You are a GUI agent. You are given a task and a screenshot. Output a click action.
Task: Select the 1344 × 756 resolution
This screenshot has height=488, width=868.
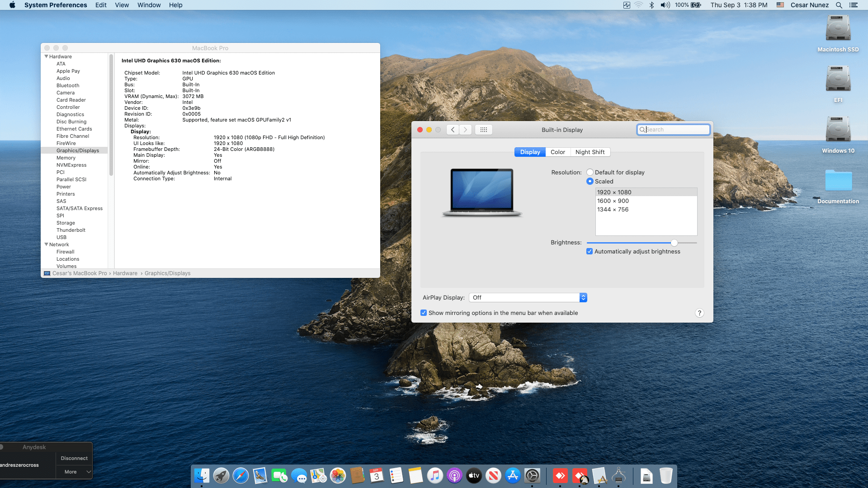tap(646, 209)
